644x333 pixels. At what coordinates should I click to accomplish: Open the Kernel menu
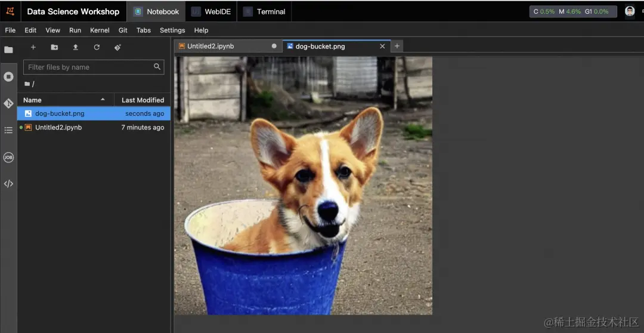coord(100,30)
